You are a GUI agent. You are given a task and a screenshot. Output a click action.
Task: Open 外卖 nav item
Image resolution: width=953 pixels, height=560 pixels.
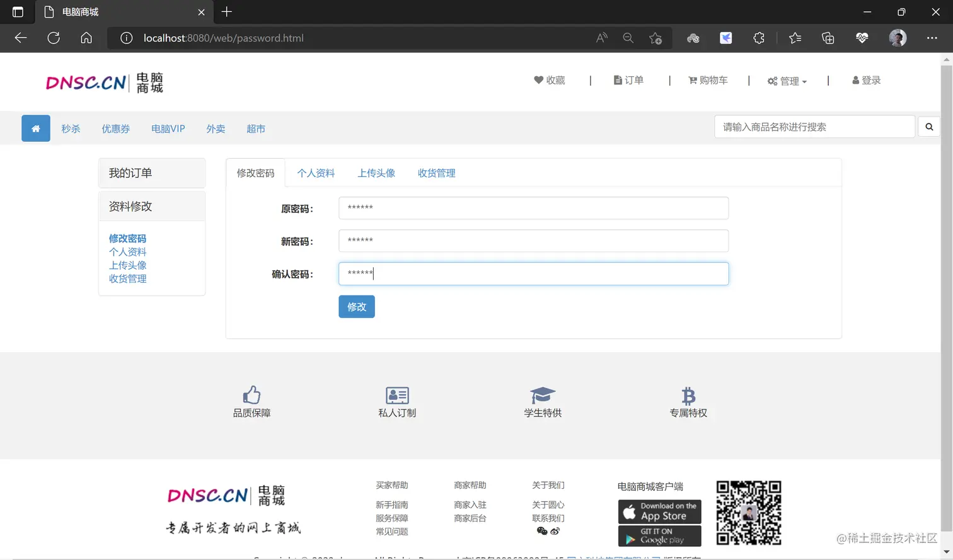[x=216, y=129]
